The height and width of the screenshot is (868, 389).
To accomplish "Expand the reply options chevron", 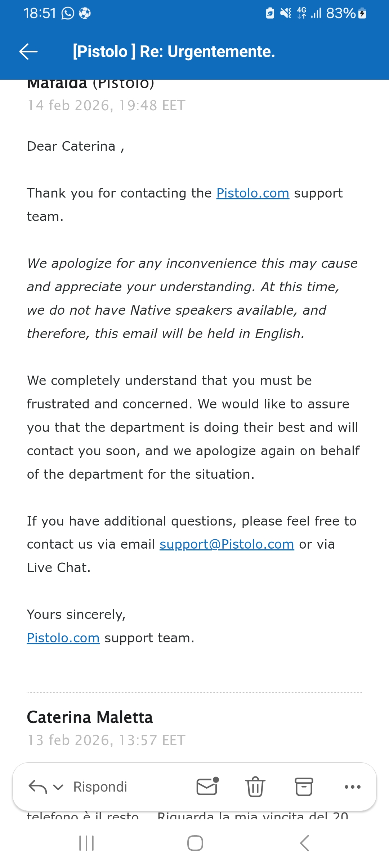I will pyautogui.click(x=58, y=787).
